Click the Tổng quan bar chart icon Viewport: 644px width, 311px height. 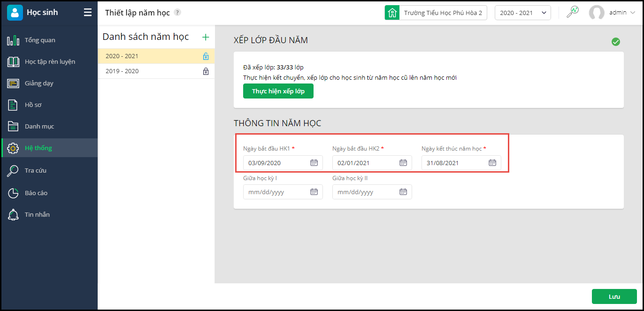coord(13,40)
